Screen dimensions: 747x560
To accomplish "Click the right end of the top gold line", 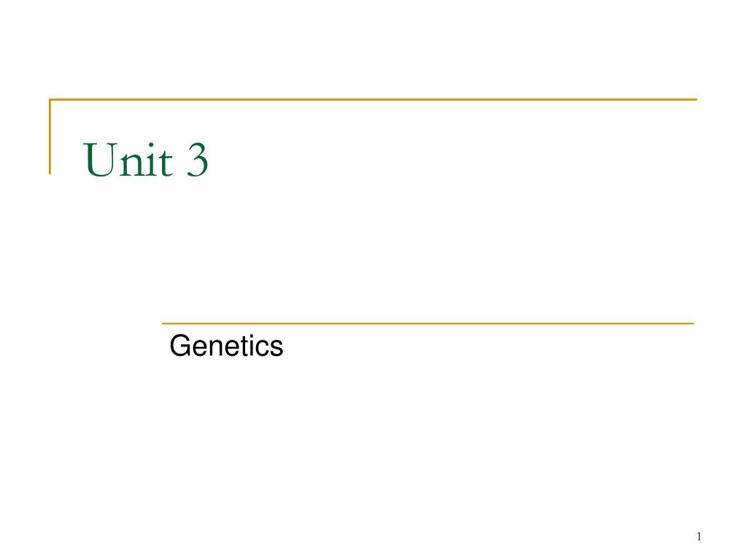I will (x=695, y=99).
